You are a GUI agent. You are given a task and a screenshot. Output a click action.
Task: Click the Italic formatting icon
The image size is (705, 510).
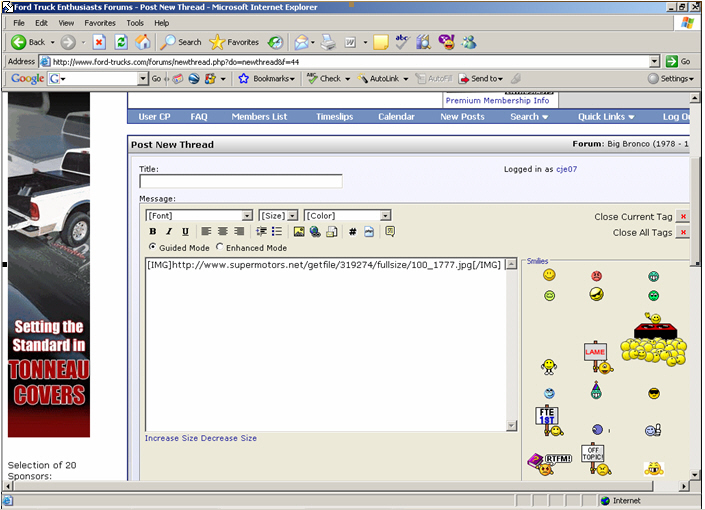169,232
